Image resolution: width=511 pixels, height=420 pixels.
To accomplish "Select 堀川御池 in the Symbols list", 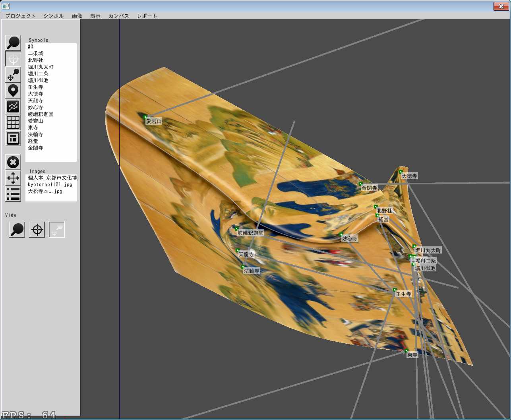I will click(x=51, y=80).
